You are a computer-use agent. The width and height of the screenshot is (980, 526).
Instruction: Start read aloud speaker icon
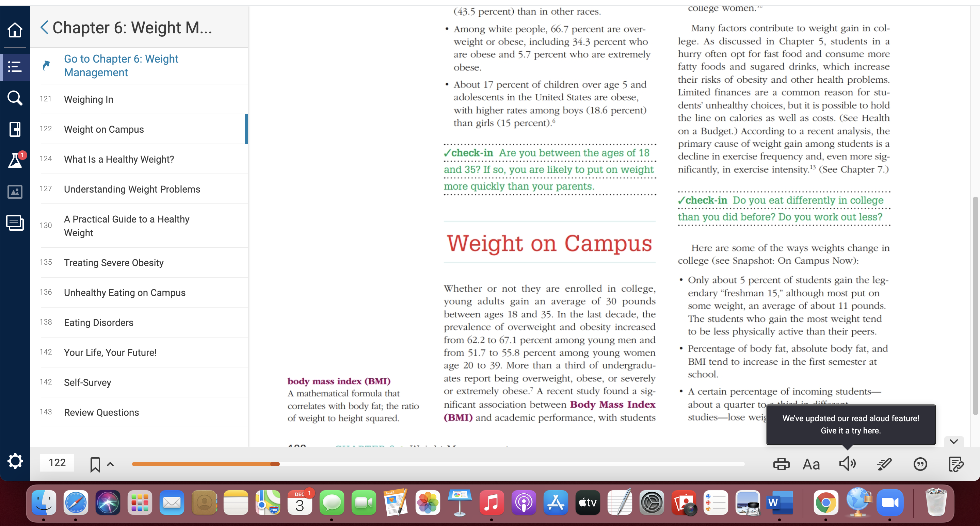point(848,464)
